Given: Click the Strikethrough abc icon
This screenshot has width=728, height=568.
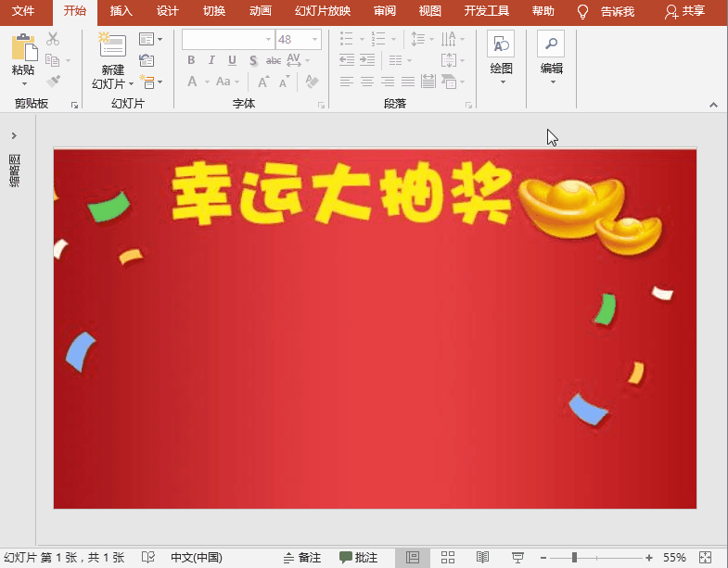Looking at the screenshot, I should [274, 60].
